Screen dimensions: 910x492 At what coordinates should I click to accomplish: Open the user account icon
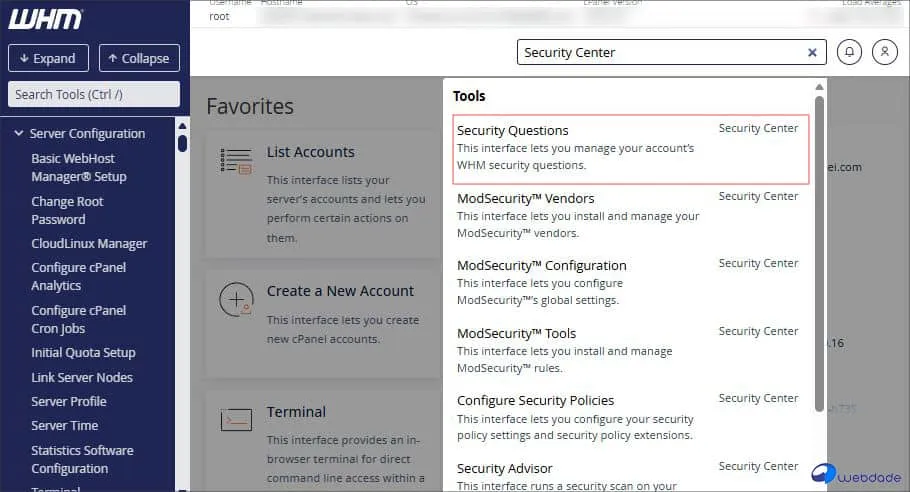[884, 52]
